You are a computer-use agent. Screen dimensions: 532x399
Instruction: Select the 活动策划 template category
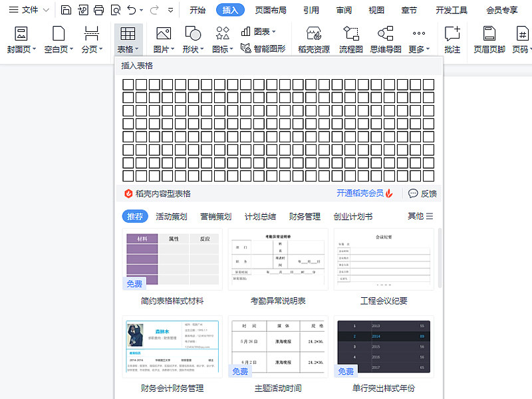(x=172, y=216)
